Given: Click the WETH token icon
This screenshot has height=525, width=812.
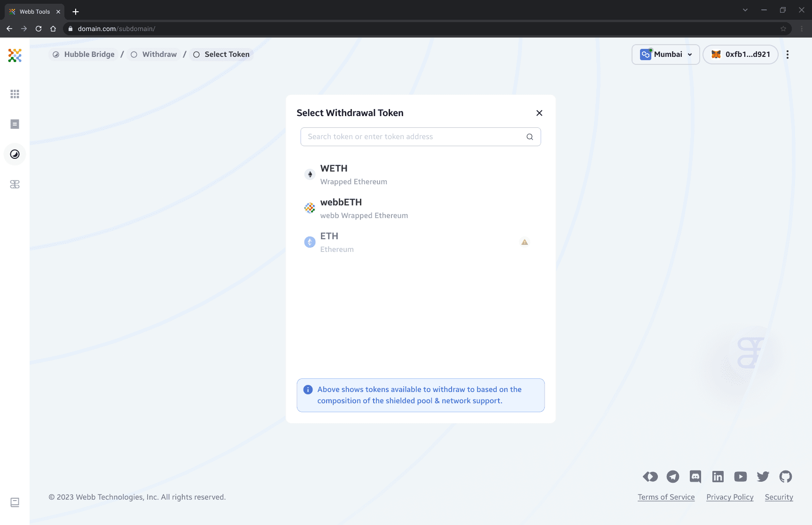Looking at the screenshot, I should point(310,174).
